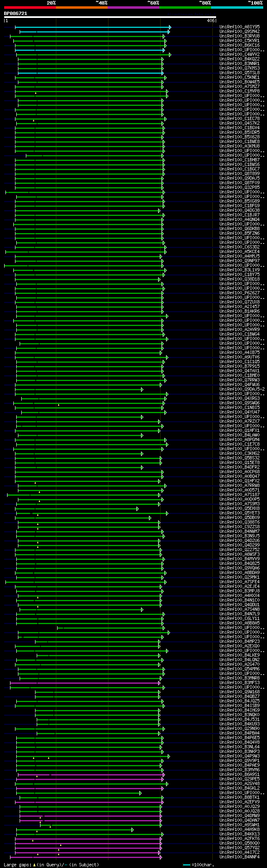The width and height of the screenshot is (267, 868).
Task: Click the cyan ~100% identity legend segment
Action: (237, 8)
